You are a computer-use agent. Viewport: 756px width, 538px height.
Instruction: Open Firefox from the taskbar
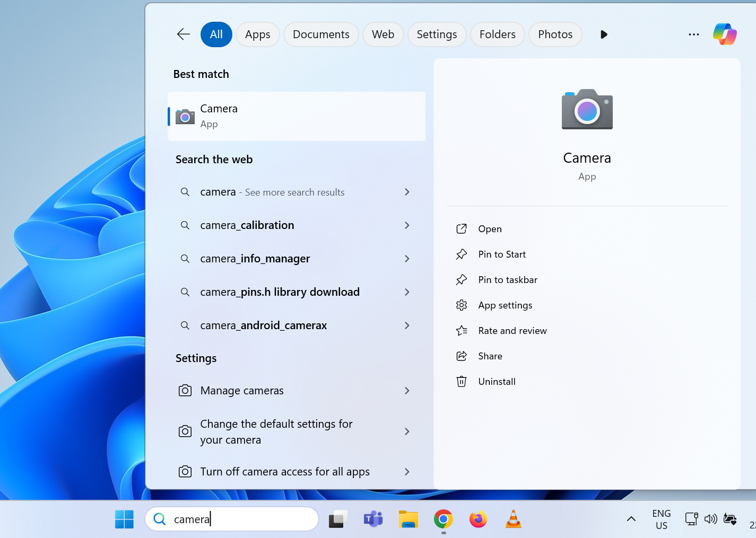(x=478, y=519)
